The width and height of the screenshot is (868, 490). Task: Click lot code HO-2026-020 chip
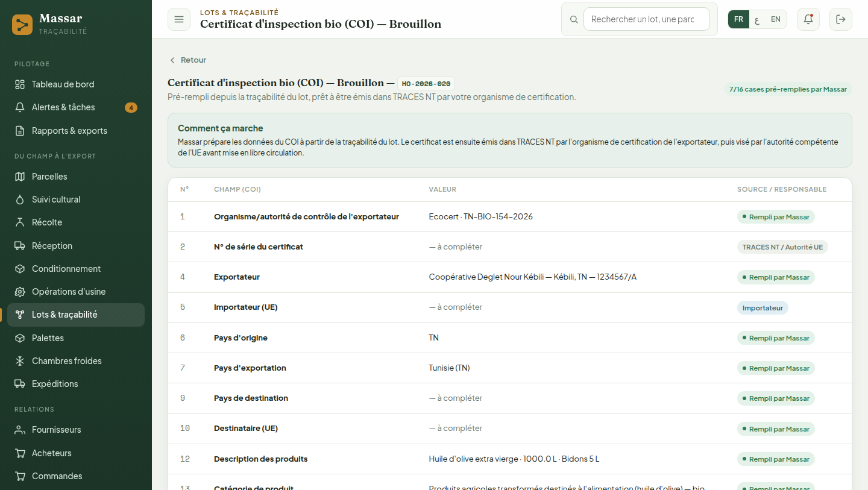click(426, 84)
